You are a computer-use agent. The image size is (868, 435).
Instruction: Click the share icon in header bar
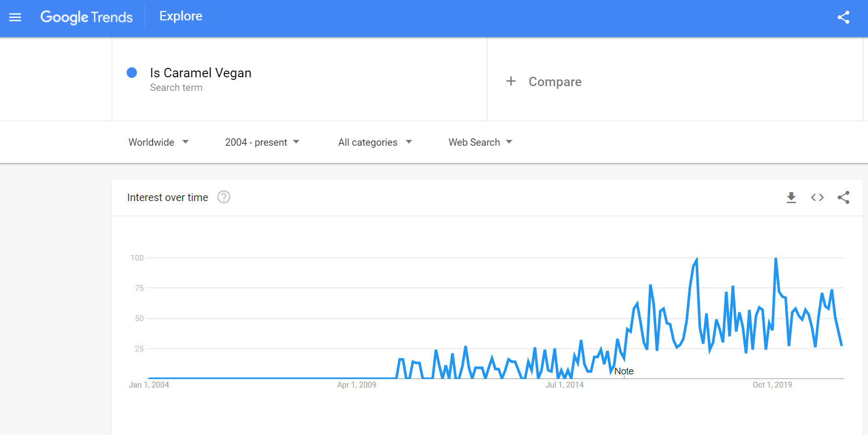point(843,17)
